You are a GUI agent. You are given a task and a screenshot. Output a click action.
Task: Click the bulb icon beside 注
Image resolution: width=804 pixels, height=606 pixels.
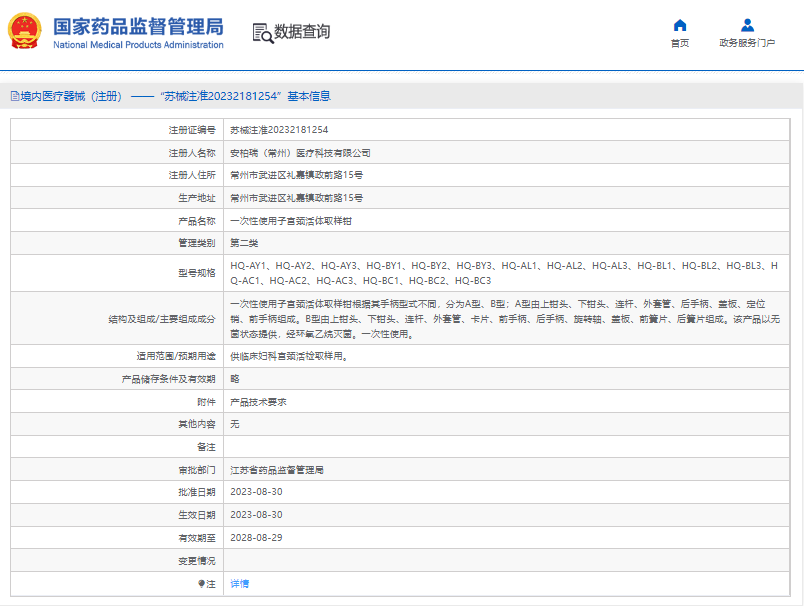pyautogui.click(x=201, y=583)
